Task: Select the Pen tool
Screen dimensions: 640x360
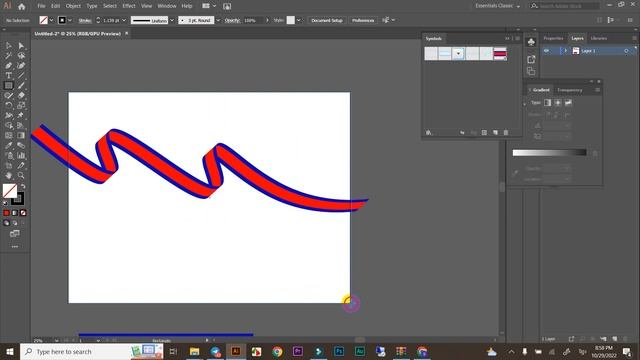Action: [9, 66]
